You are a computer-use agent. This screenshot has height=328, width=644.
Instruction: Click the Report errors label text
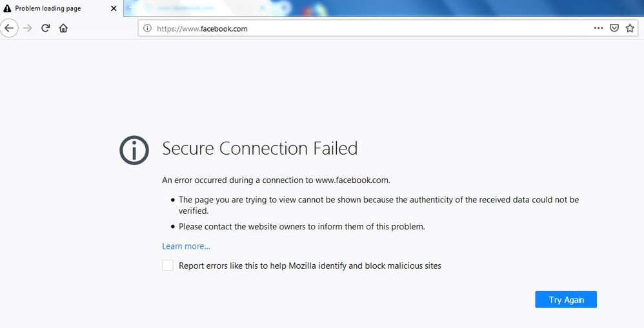310,265
